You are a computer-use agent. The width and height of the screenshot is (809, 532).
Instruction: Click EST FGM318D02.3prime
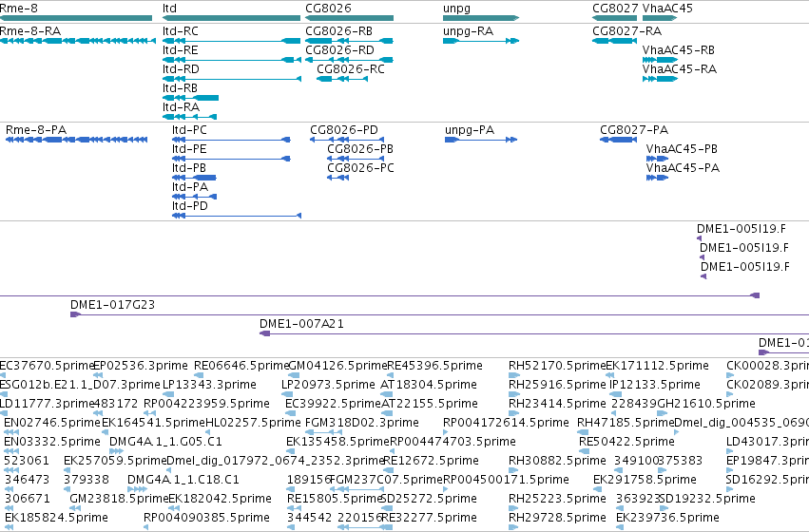324,432
